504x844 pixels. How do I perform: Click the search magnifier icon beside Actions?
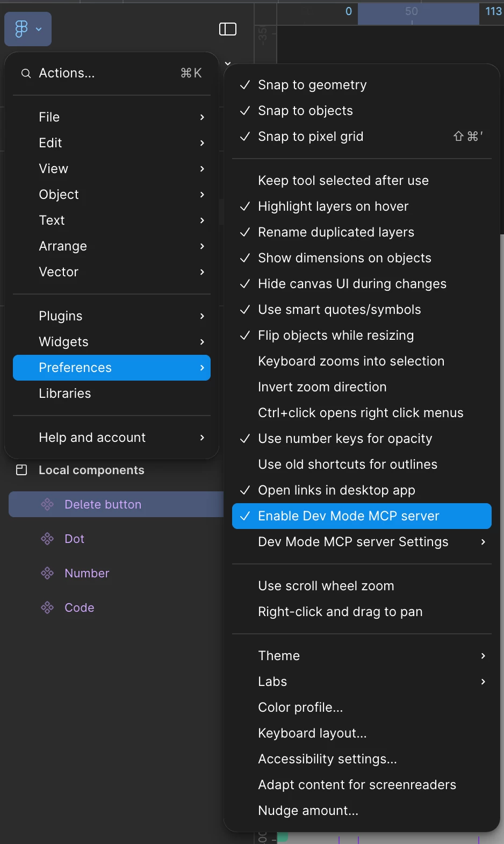coord(26,74)
